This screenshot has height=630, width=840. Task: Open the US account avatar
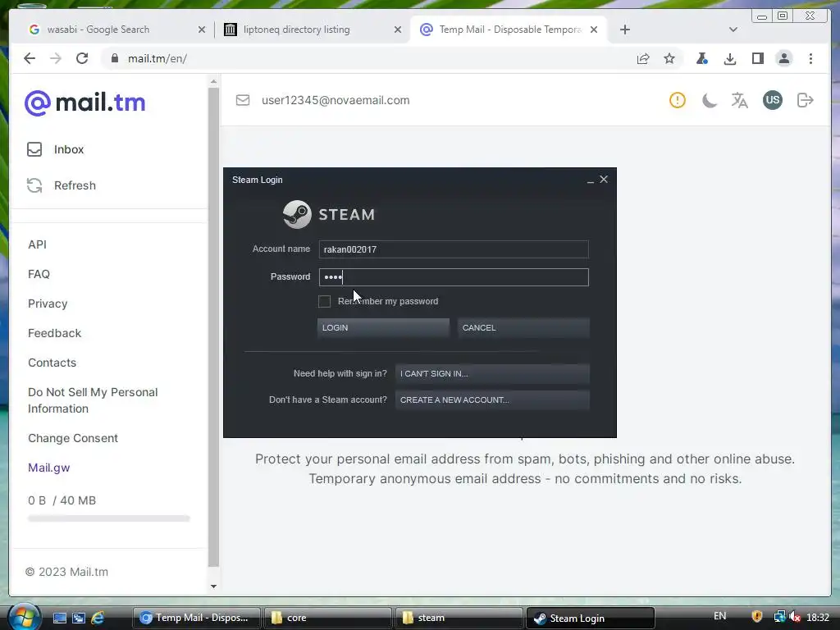point(772,99)
